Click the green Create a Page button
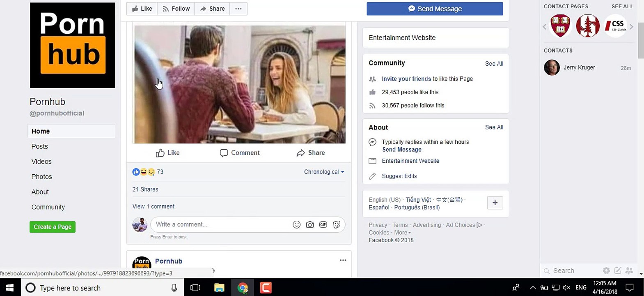The width and height of the screenshot is (644, 296). pyautogui.click(x=53, y=227)
